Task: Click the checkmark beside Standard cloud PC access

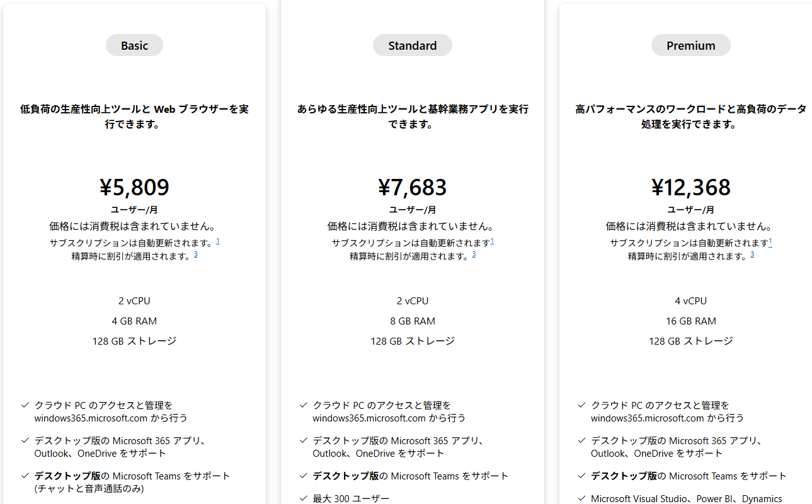Action: point(303,405)
